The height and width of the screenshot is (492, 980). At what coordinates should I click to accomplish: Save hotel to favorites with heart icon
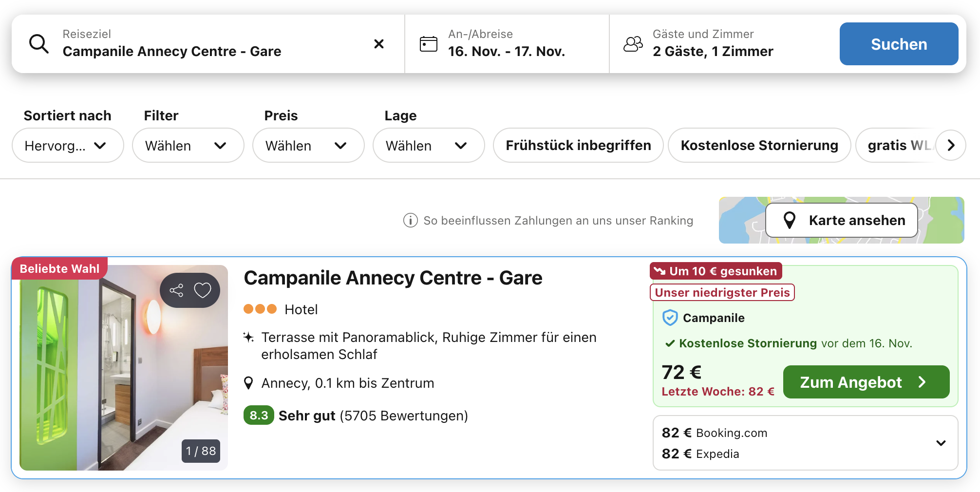click(x=203, y=290)
